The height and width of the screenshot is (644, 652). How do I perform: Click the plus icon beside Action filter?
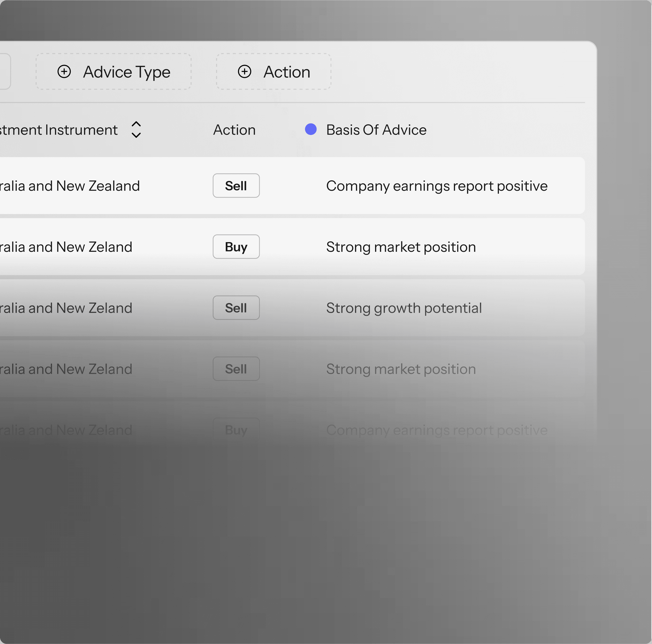click(245, 72)
